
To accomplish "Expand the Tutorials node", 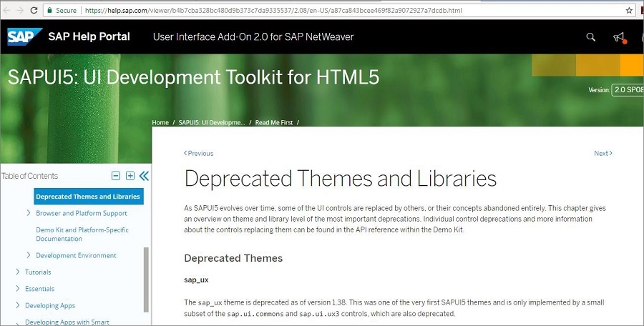I will coord(18,272).
